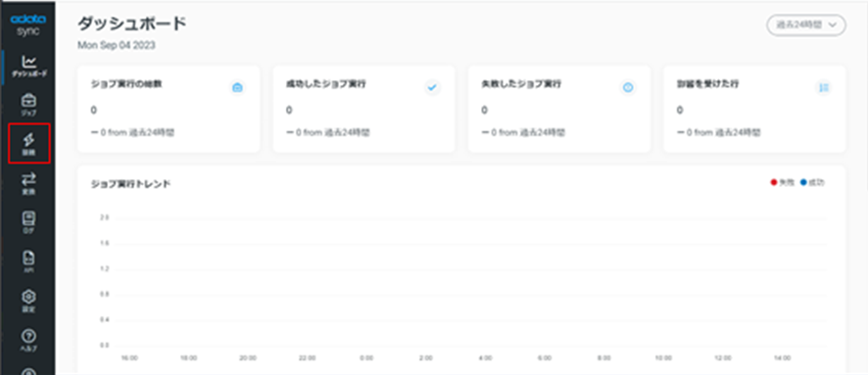The height and width of the screenshot is (375, 868).
Task: Open the 接続 (Connections) sidebar item
Action: pyautogui.click(x=29, y=144)
